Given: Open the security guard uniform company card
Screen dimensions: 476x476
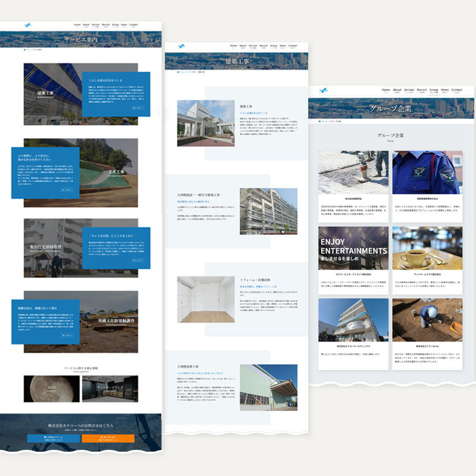Looking at the screenshot, I should (x=427, y=186).
